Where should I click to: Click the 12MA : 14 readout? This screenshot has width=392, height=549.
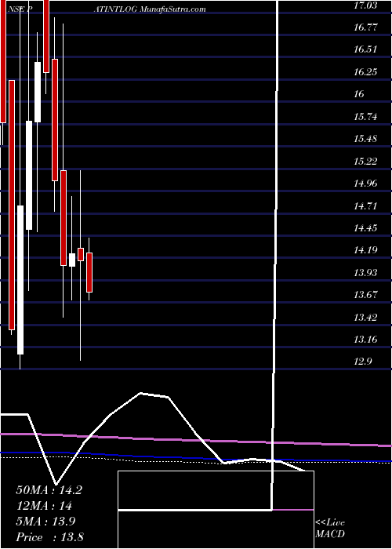click(x=44, y=506)
